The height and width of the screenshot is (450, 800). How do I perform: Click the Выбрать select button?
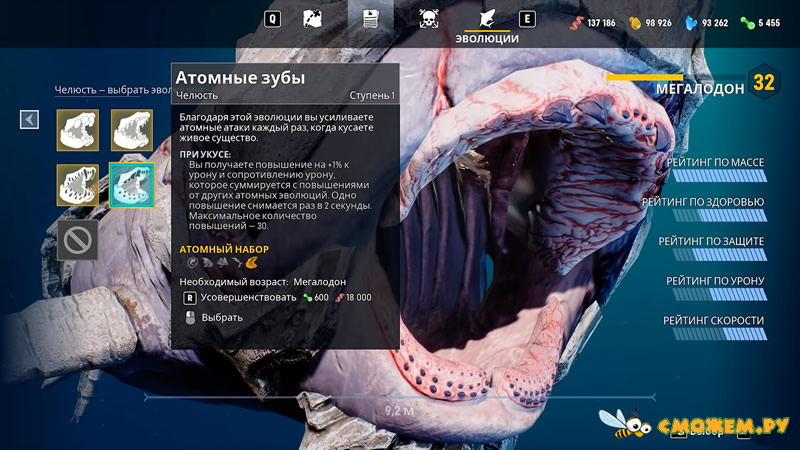(x=222, y=317)
